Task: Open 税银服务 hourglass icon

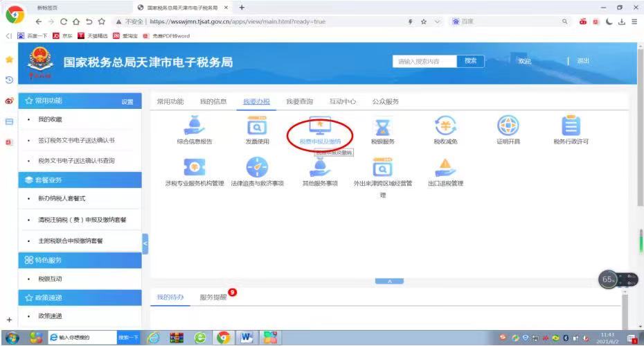Action: 382,127
